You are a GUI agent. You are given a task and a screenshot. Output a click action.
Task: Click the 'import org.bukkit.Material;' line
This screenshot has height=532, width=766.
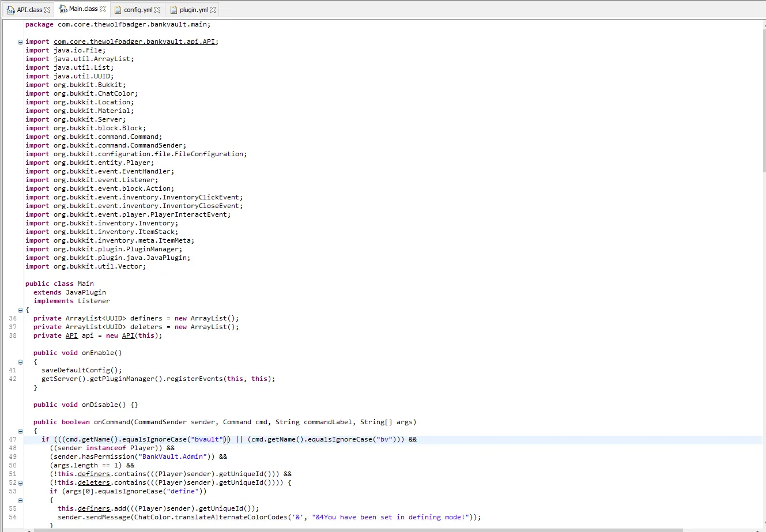point(80,111)
